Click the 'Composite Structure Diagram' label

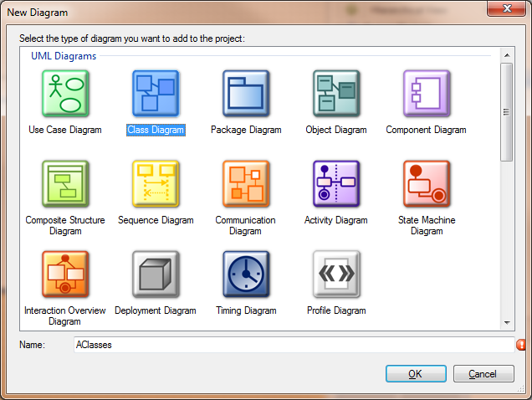[65, 225]
